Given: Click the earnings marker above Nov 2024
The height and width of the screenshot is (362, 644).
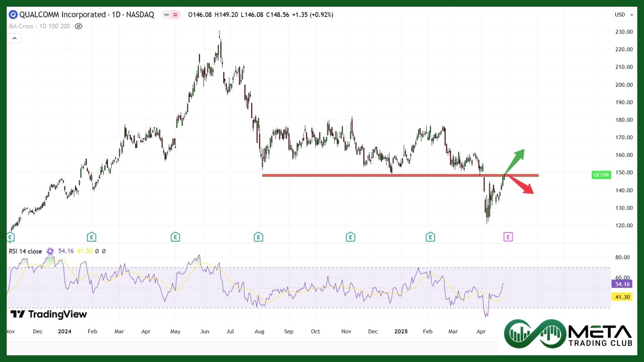Looking at the screenshot, I should (x=351, y=237).
